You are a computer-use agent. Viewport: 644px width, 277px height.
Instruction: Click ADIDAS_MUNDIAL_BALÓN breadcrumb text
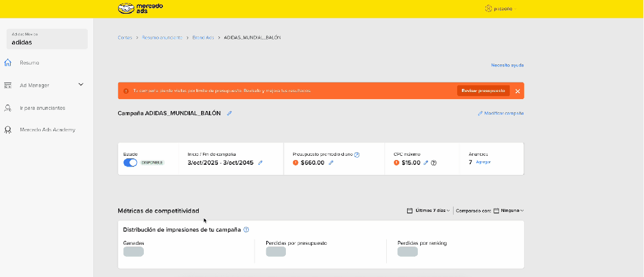point(252,38)
